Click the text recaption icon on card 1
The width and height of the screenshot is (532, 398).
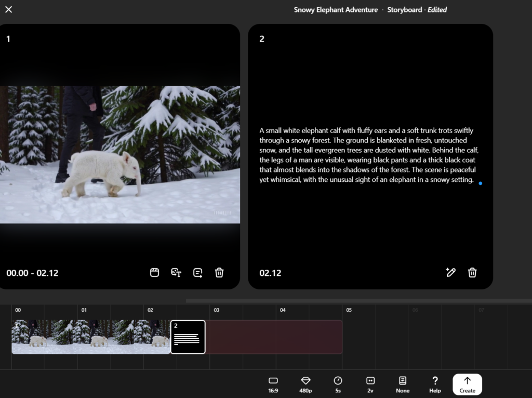(x=176, y=272)
